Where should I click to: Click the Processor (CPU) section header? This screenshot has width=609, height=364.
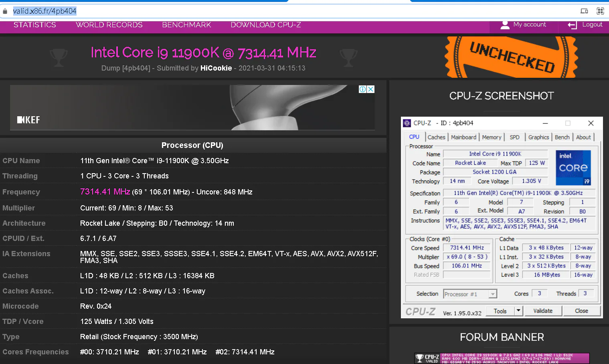click(192, 145)
